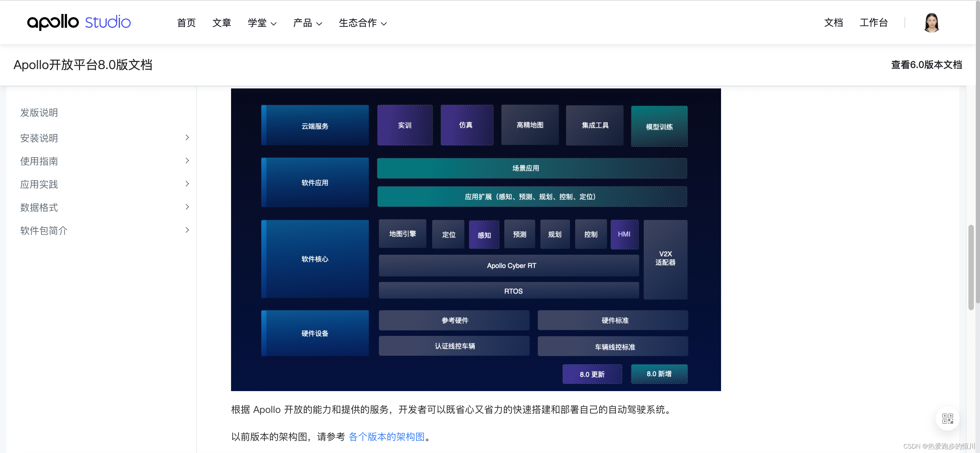Click the Apollo Studio logo

click(79, 22)
